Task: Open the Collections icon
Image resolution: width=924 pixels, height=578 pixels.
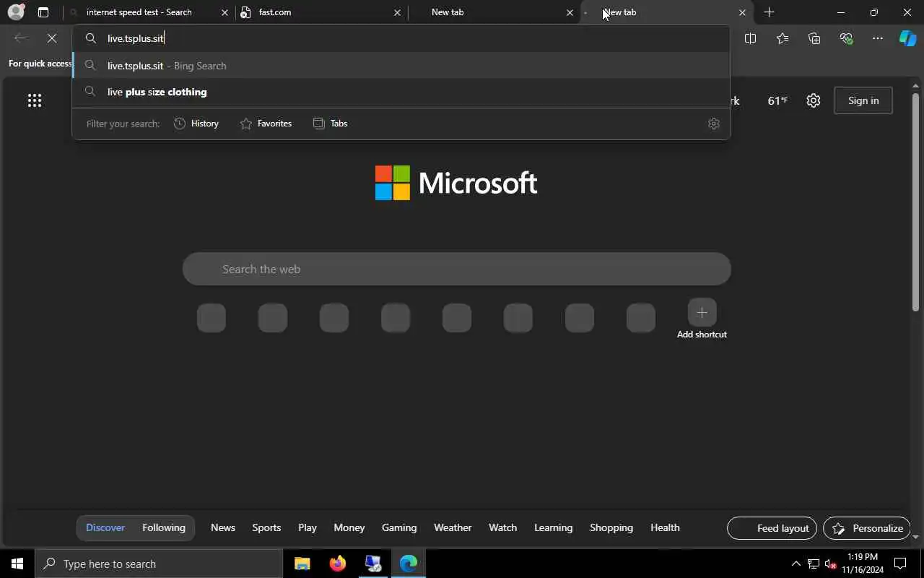Action: click(x=814, y=38)
